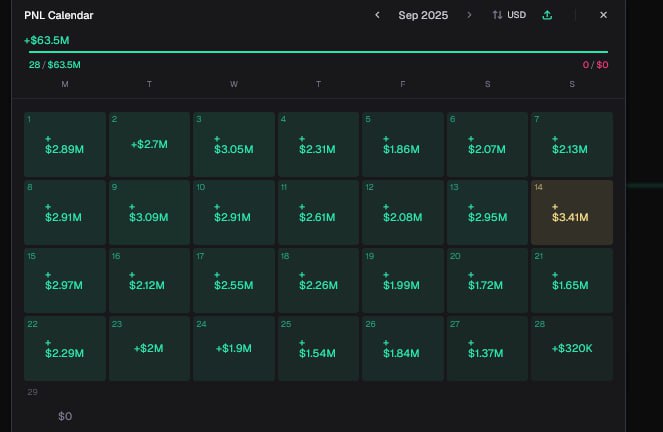
Task: Click the +$63.5M total PNL value
Action: pos(47,41)
